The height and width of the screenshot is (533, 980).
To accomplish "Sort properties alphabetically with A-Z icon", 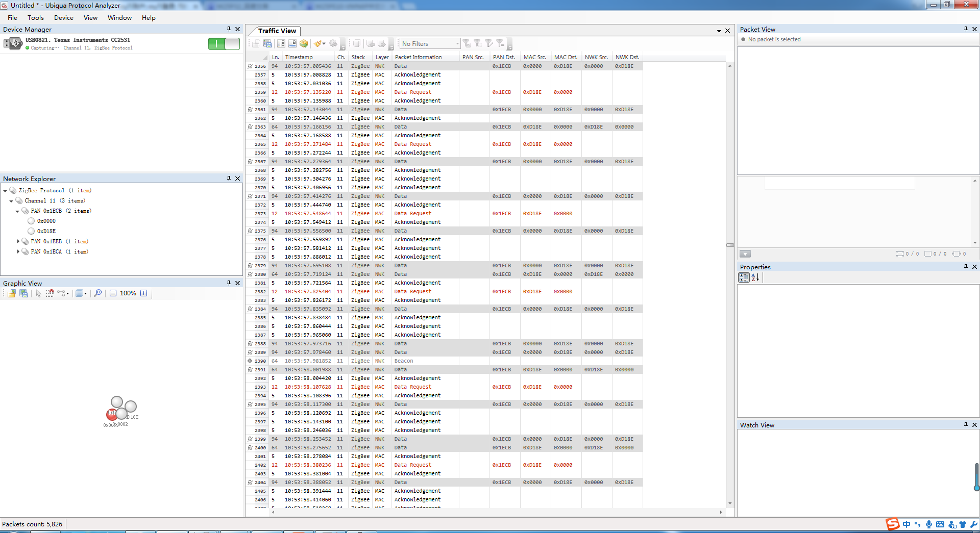I will pyautogui.click(x=755, y=277).
